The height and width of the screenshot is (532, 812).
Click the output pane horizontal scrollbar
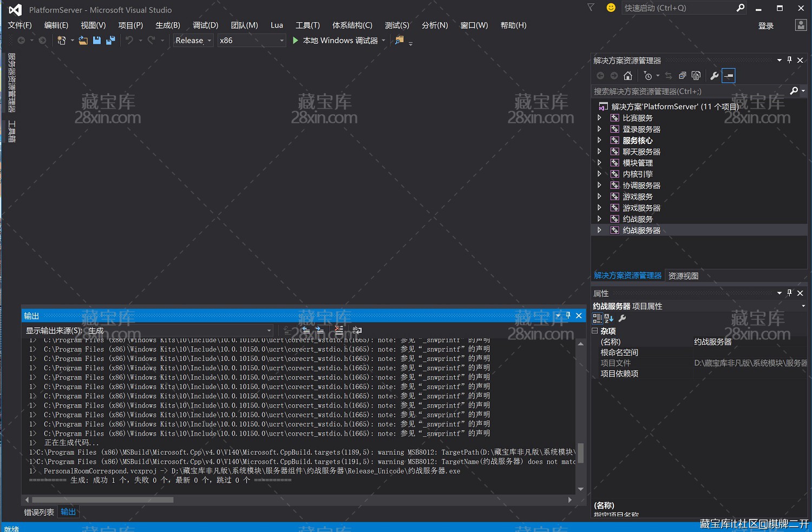[x=103, y=500]
